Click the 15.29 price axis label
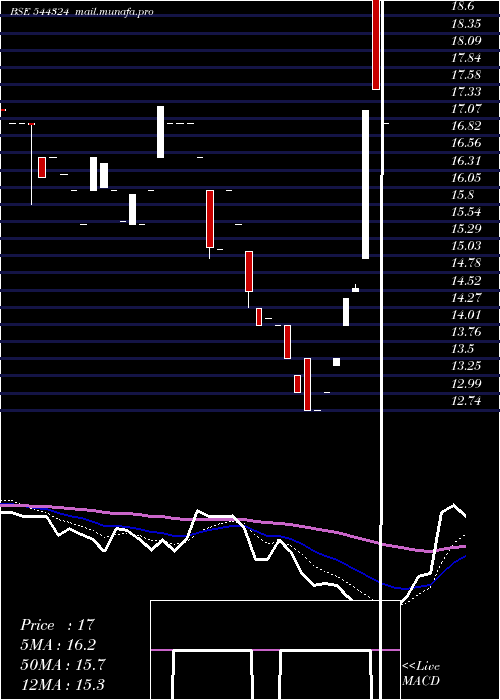This screenshot has height=700, width=500. [x=466, y=229]
